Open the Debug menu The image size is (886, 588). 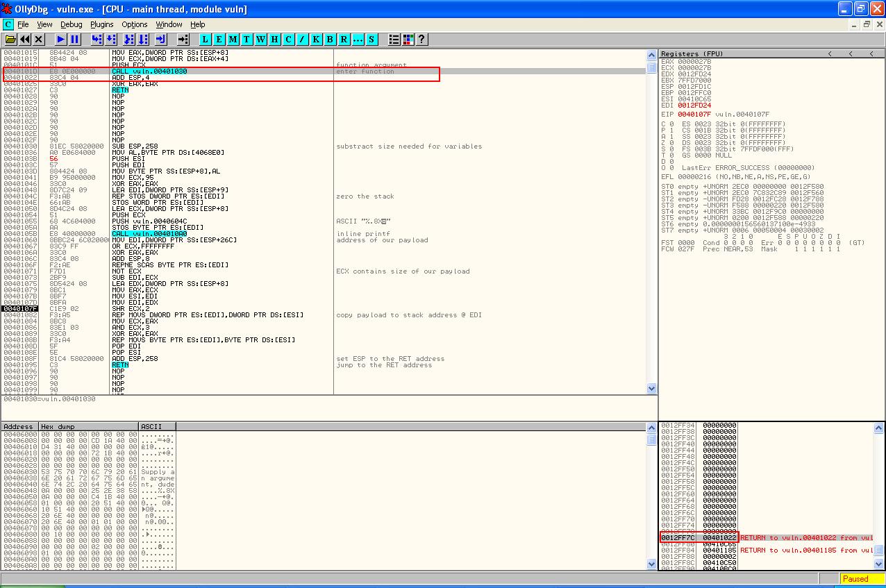(x=71, y=24)
